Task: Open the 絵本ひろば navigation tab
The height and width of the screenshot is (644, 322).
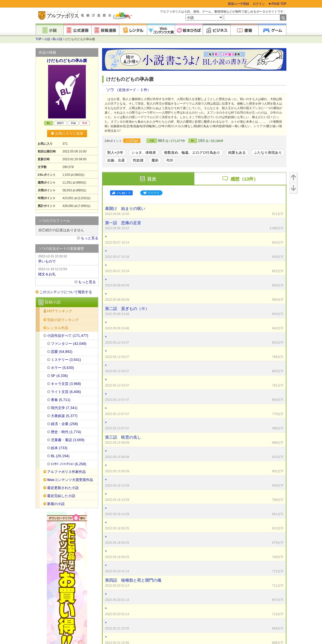Action: coord(189,30)
